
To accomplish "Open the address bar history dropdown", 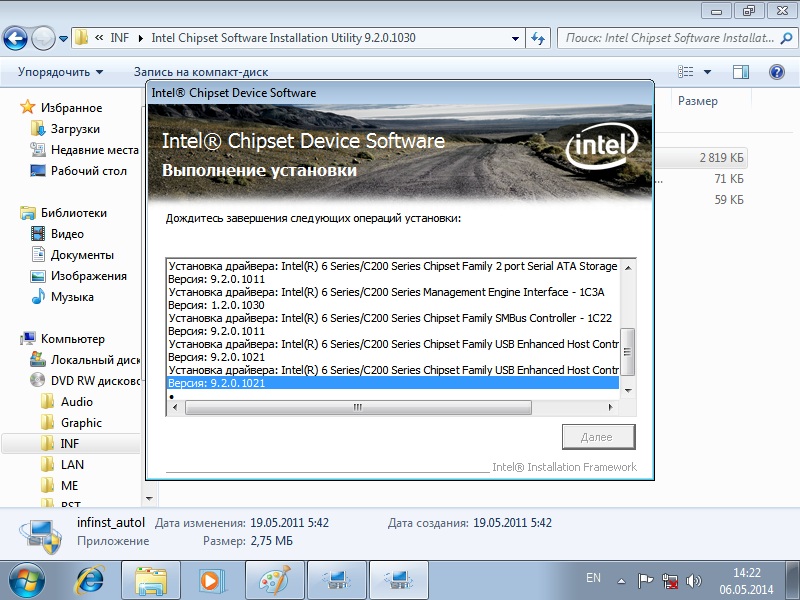I will [515, 38].
